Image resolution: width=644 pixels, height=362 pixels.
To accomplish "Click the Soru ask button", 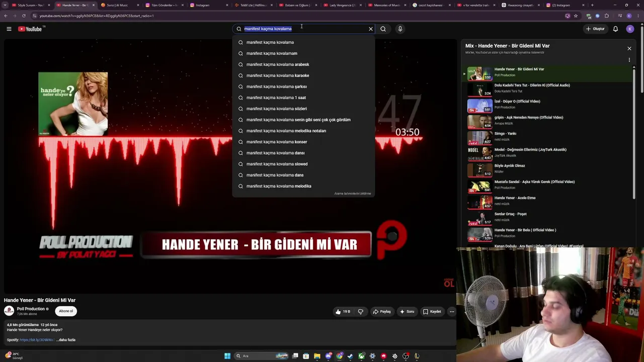I will click(407, 312).
